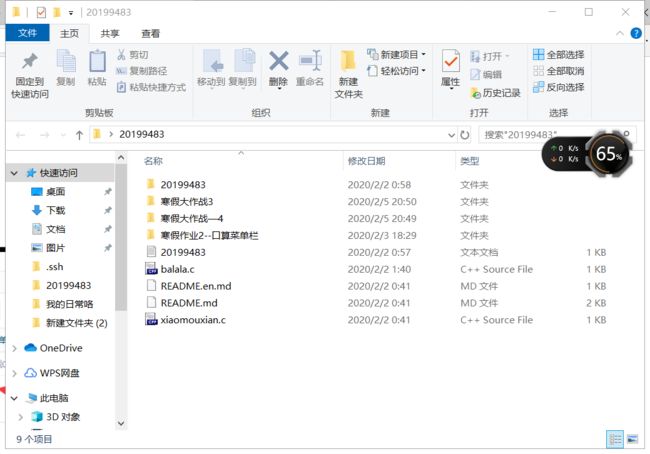Click the address bar path 20199483
This screenshot has height=454, width=650.
point(142,134)
